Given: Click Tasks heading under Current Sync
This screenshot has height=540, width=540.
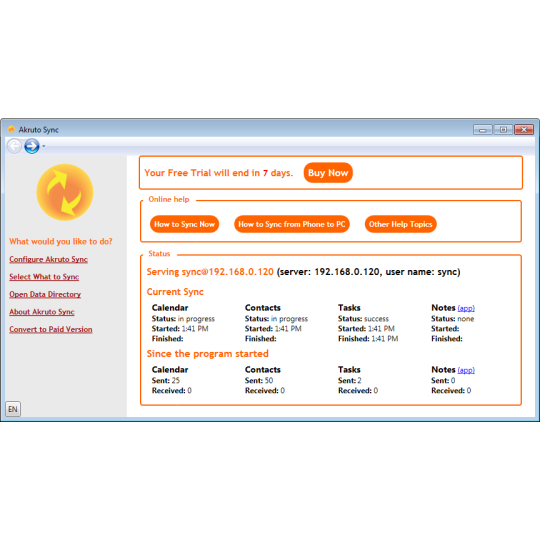Looking at the screenshot, I should point(349,308).
